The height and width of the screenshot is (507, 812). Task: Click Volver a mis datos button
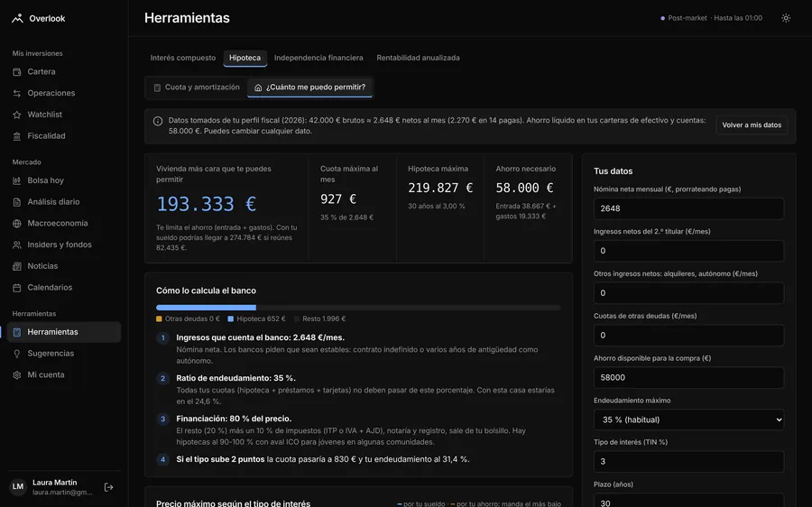[x=752, y=125]
